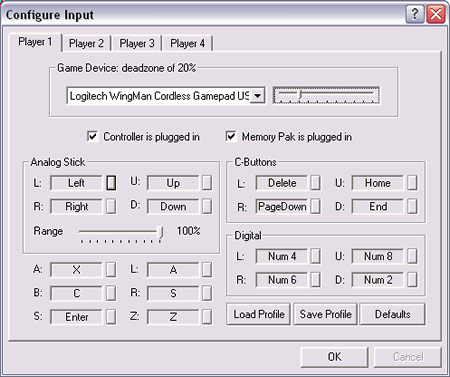The height and width of the screenshot is (377, 450).
Task: Click small button next to Analog Stick Left
Action: 111,183
